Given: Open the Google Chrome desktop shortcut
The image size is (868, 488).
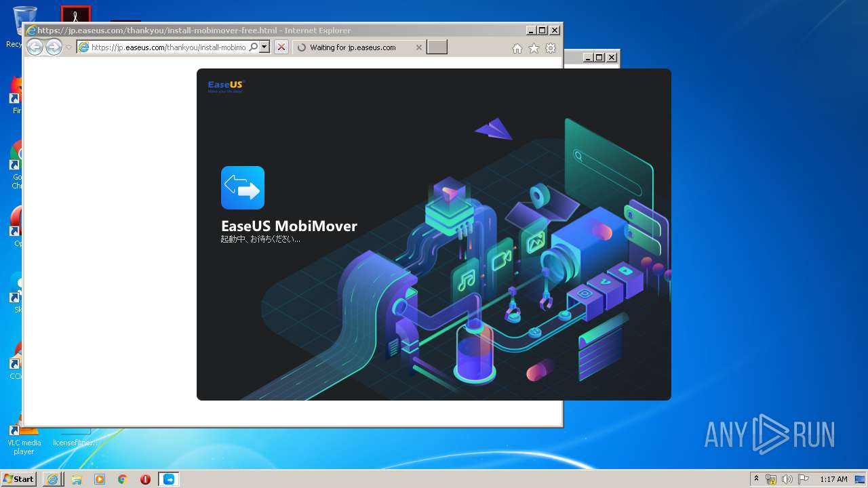Looking at the screenshot, I should 16,164.
